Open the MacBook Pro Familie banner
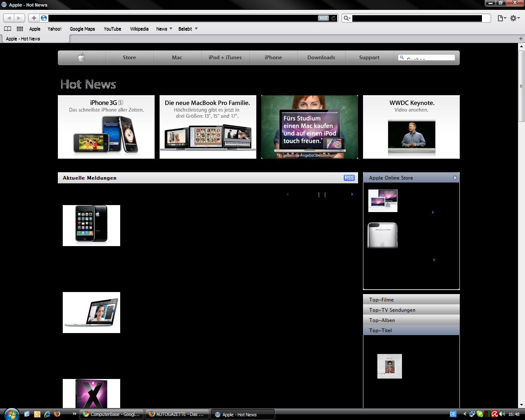 pos(208,127)
